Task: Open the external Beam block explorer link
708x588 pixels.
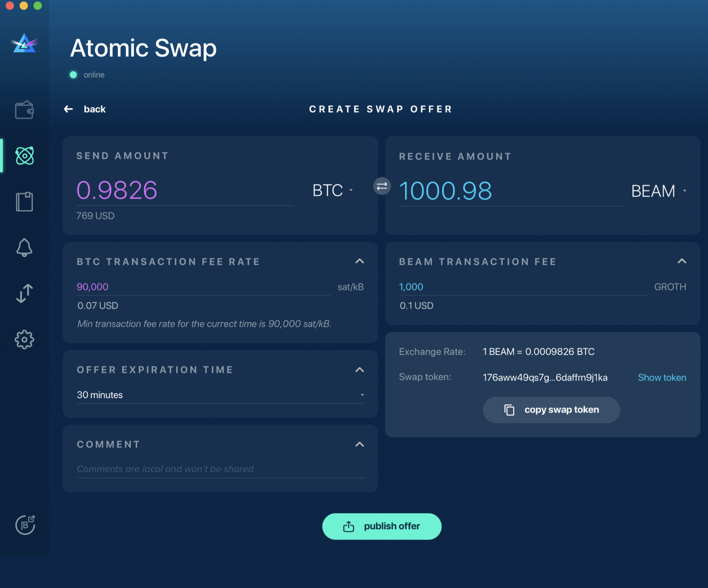Action: 25,524
